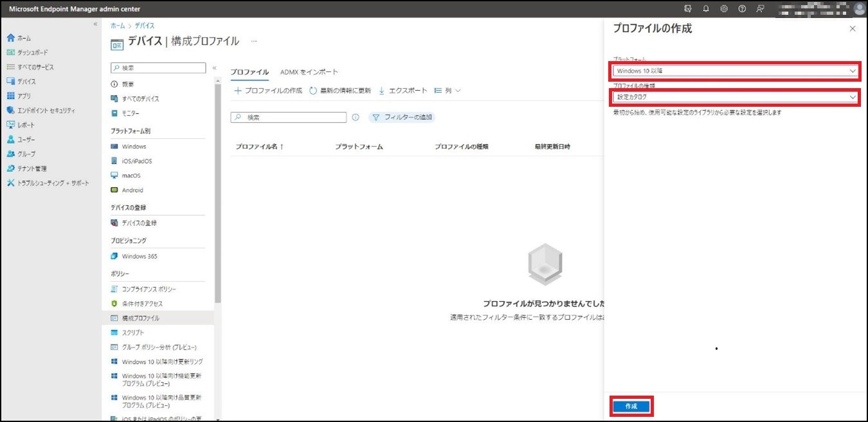Click the プロファイルの種類 column header
868x422 pixels.
pos(462,147)
